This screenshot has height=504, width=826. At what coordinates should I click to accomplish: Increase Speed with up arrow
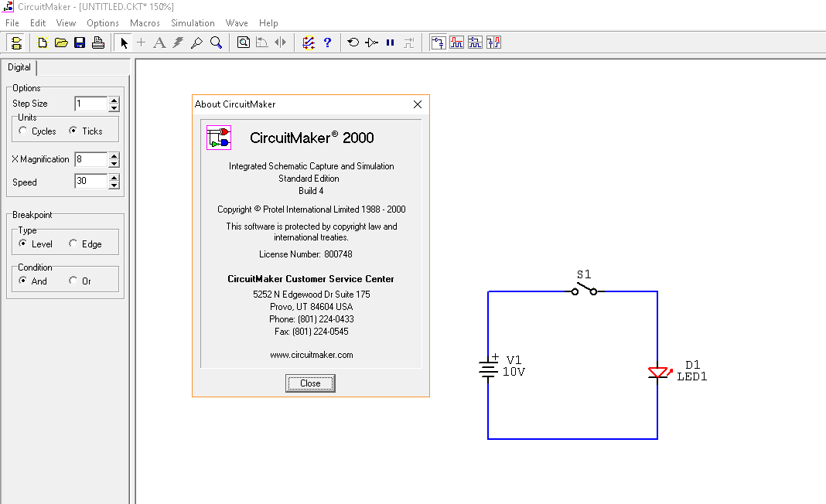(114, 178)
